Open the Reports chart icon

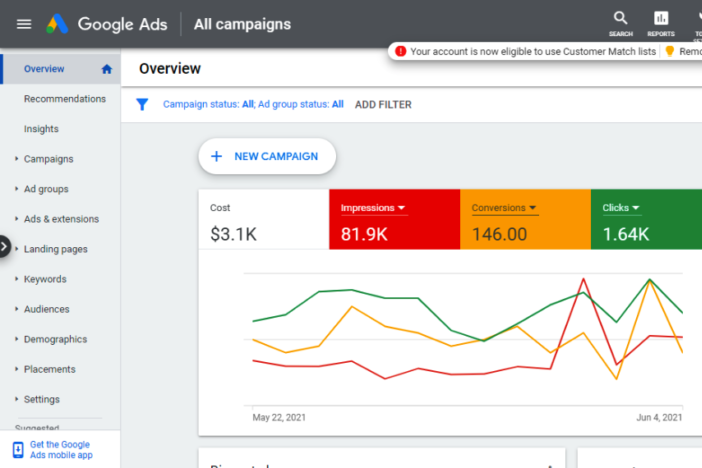[x=660, y=20]
